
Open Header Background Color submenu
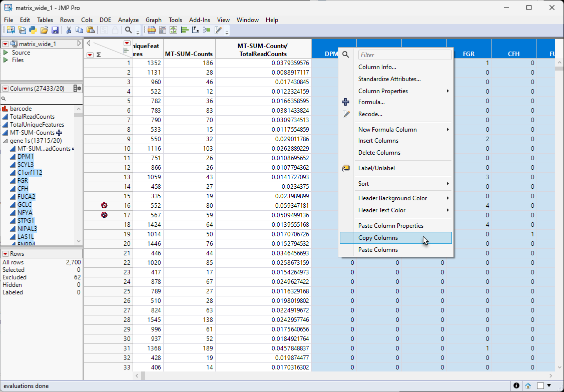392,198
